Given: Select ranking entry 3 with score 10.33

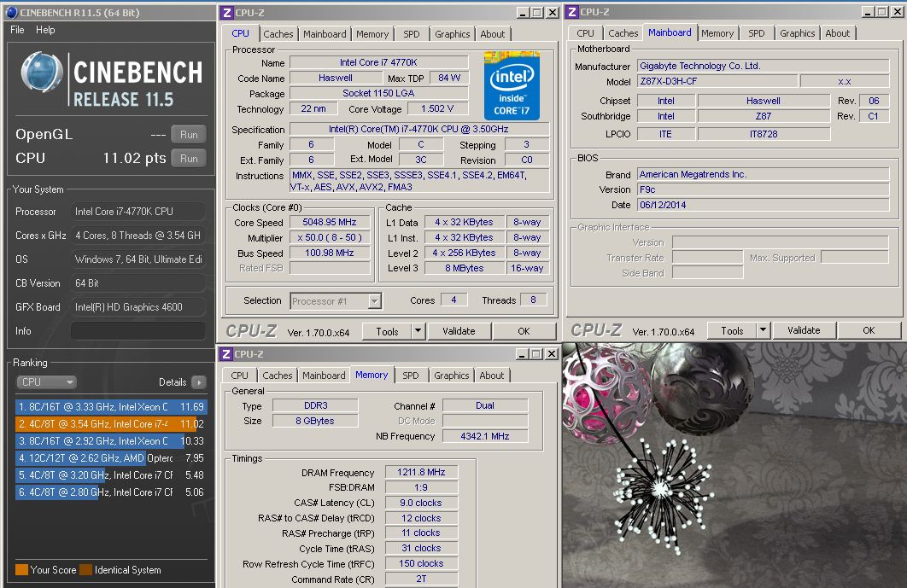Looking at the screenshot, I should point(111,440).
